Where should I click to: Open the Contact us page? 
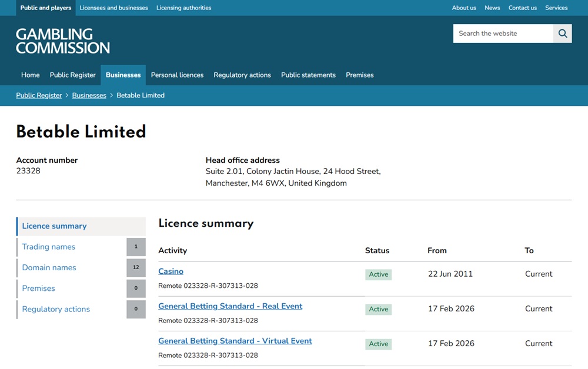pos(522,8)
